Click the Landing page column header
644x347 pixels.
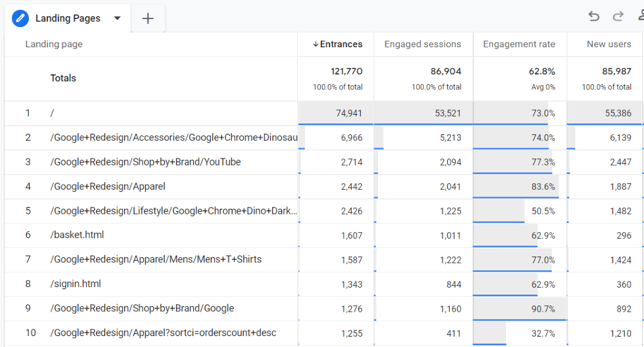[x=54, y=44]
